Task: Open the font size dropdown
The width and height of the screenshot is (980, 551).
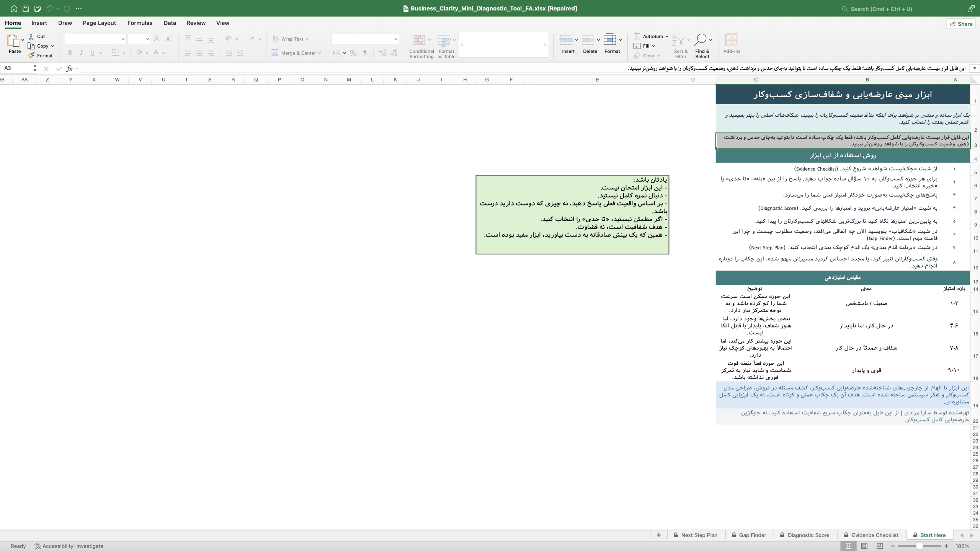Action: point(147,39)
